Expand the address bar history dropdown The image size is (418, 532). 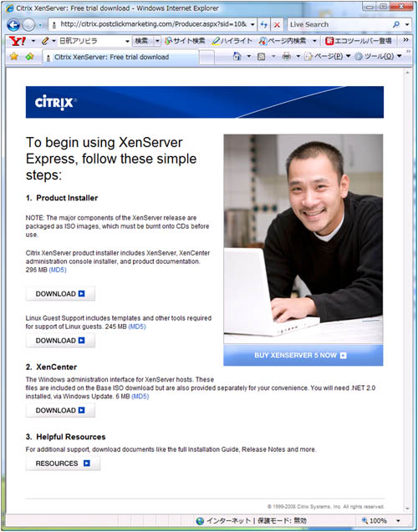pos(252,25)
